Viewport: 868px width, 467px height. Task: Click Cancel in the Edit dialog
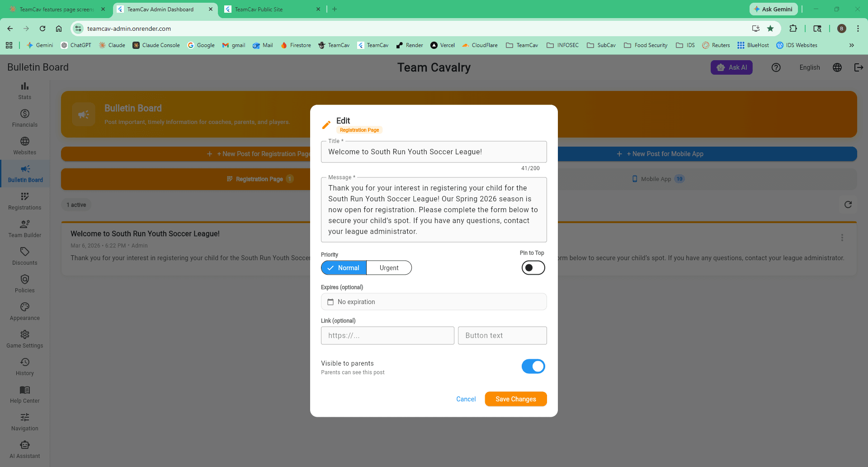click(x=466, y=399)
